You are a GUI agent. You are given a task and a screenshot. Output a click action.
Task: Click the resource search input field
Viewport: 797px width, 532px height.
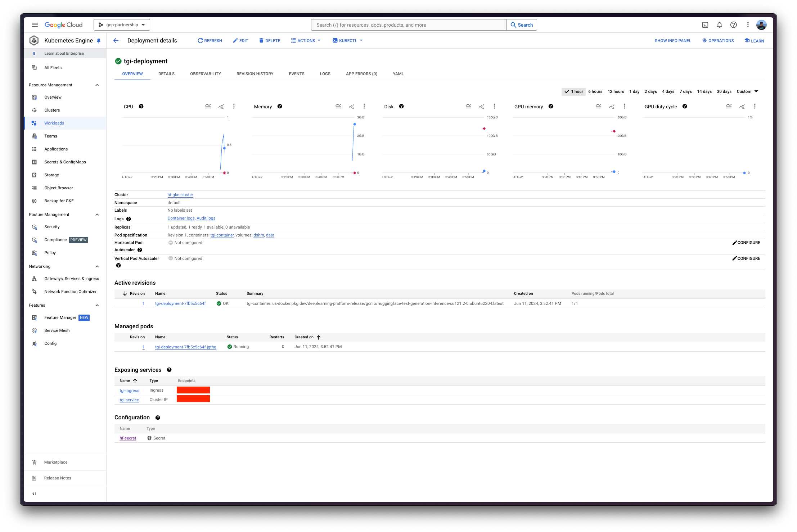pos(409,25)
